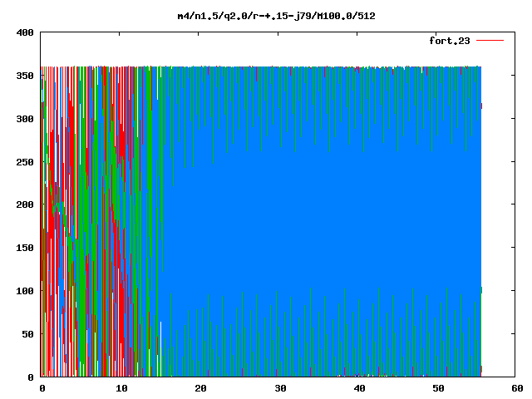Click x-axis label 30
Image resolution: width=532 pixels, height=399 pixels.
pos(280,388)
